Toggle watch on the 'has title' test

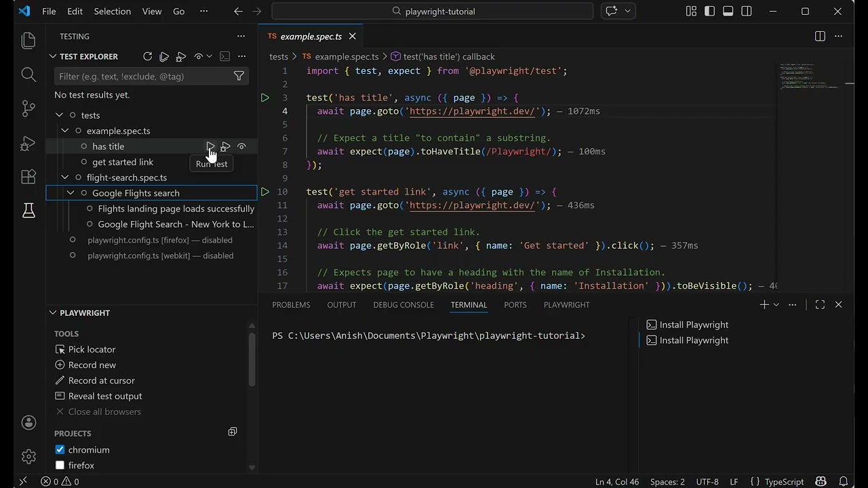tap(241, 146)
